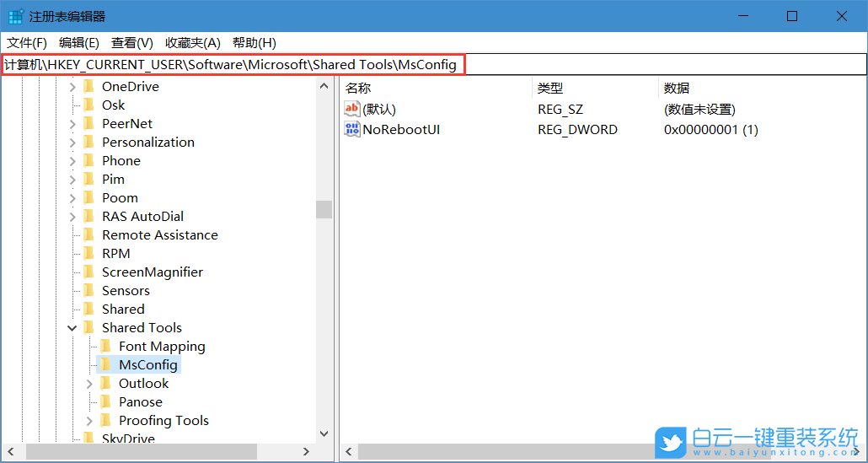Click the Personalization folder icon
This screenshot has height=463, width=868.
pos(88,143)
